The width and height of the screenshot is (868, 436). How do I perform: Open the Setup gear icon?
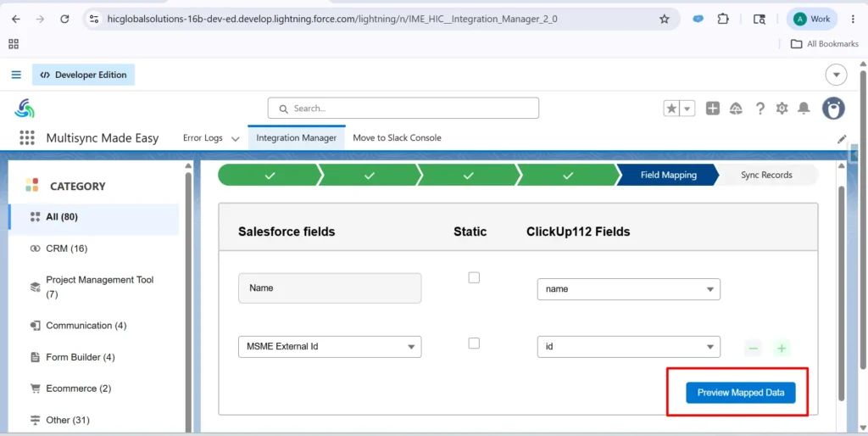click(782, 109)
